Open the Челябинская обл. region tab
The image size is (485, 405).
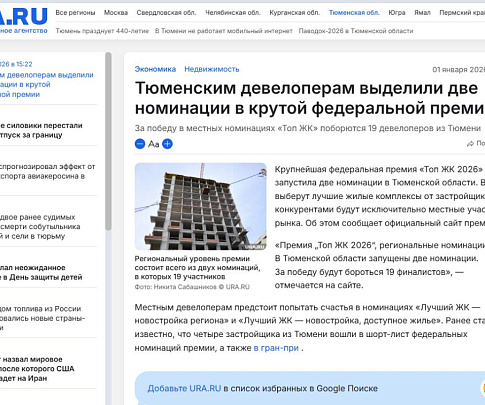pyautogui.click(x=233, y=13)
